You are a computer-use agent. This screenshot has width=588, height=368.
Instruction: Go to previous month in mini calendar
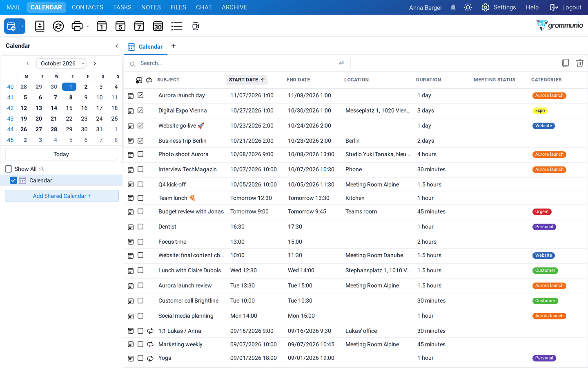point(28,63)
